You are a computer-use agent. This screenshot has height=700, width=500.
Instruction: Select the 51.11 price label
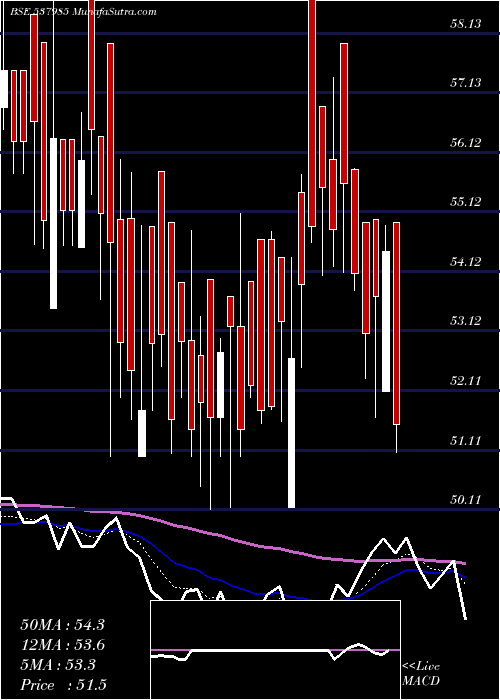coord(466,441)
